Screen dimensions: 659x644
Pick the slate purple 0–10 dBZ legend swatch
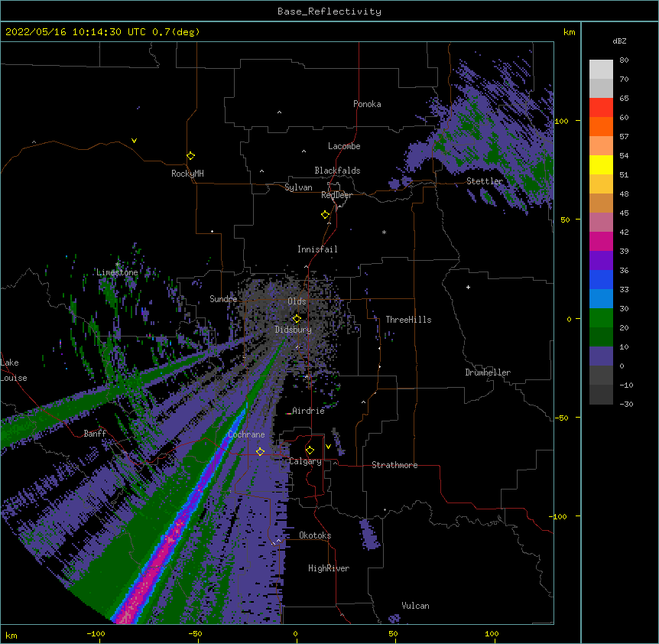pyautogui.click(x=601, y=356)
